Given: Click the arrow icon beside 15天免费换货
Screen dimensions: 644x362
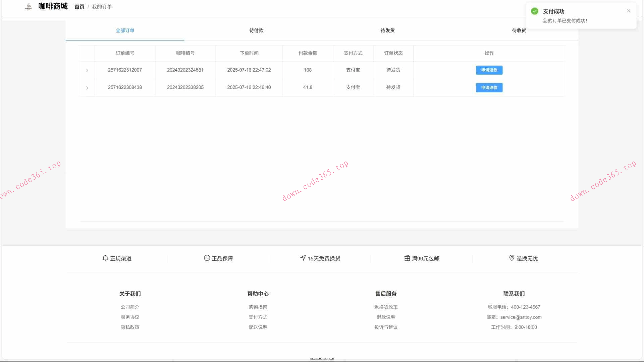Looking at the screenshot, I should [303, 258].
